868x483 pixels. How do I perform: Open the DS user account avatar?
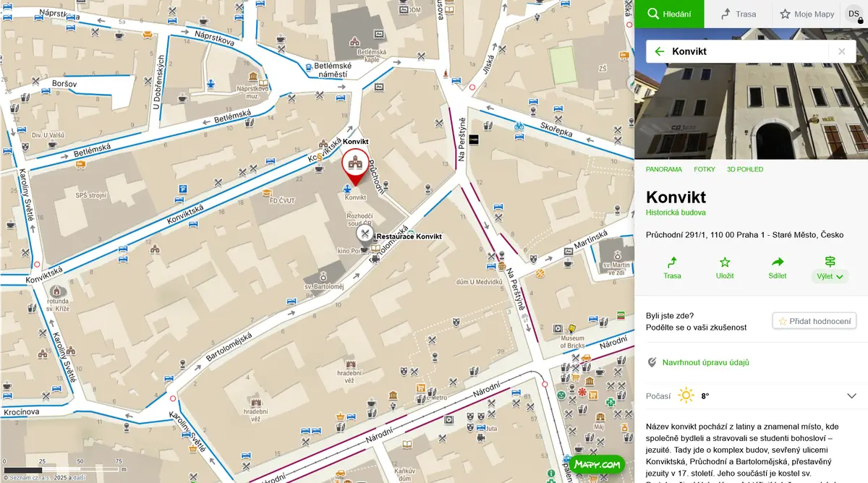click(x=854, y=14)
